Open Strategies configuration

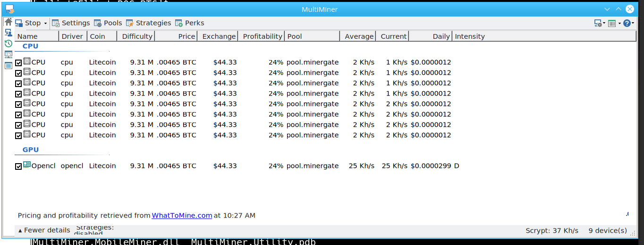coord(148,23)
